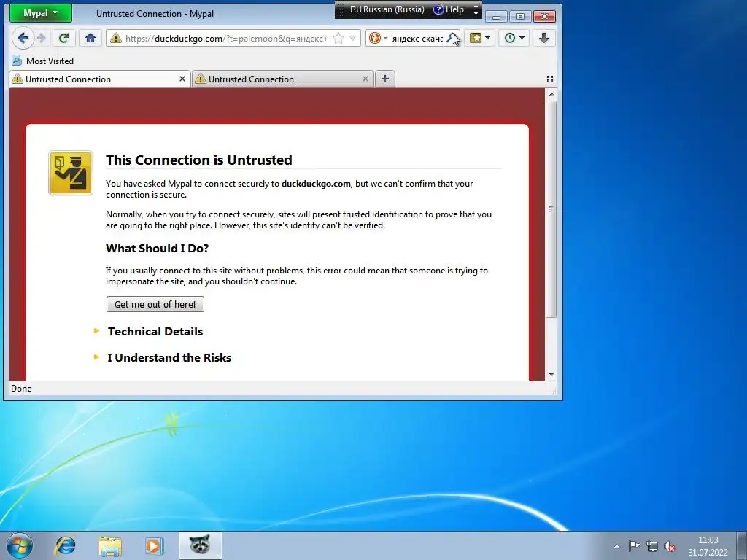This screenshot has height=560, width=747.
Task: Expand the I Understand the Risks section
Action: [169, 357]
